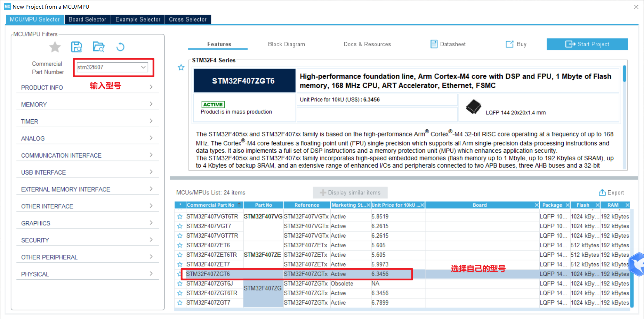This screenshot has height=319, width=644.
Task: Favorite the STM32F407VGT6TR row star
Action: point(180,216)
